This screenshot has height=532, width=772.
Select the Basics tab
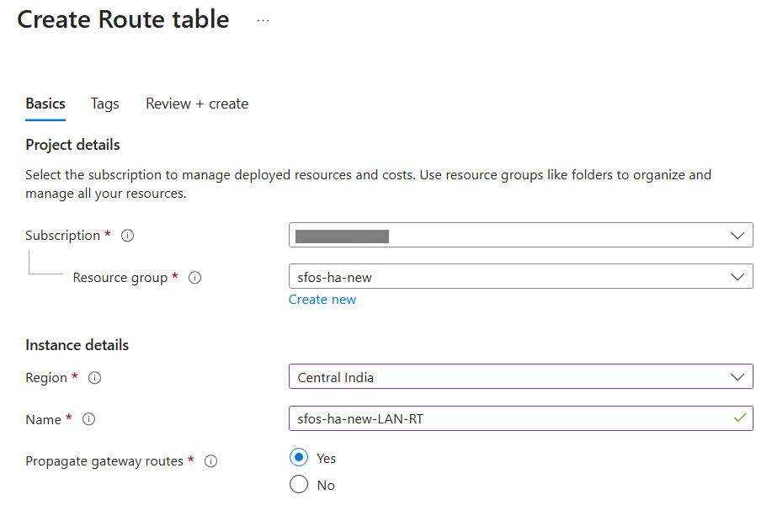[x=45, y=104]
